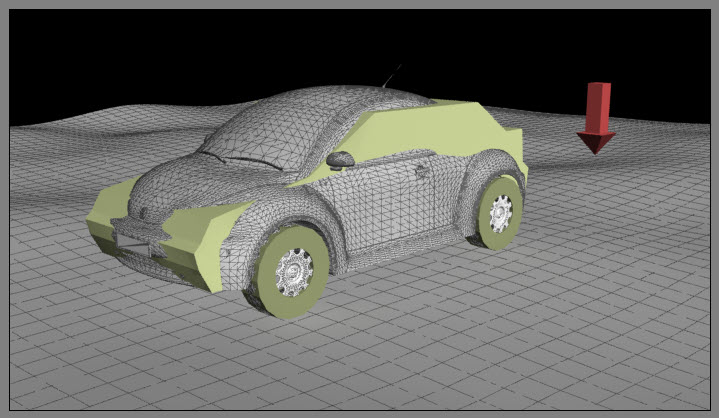Image resolution: width=719 pixels, height=418 pixels.
Task: Click the rear wheel arch fender
Action: 478,168
